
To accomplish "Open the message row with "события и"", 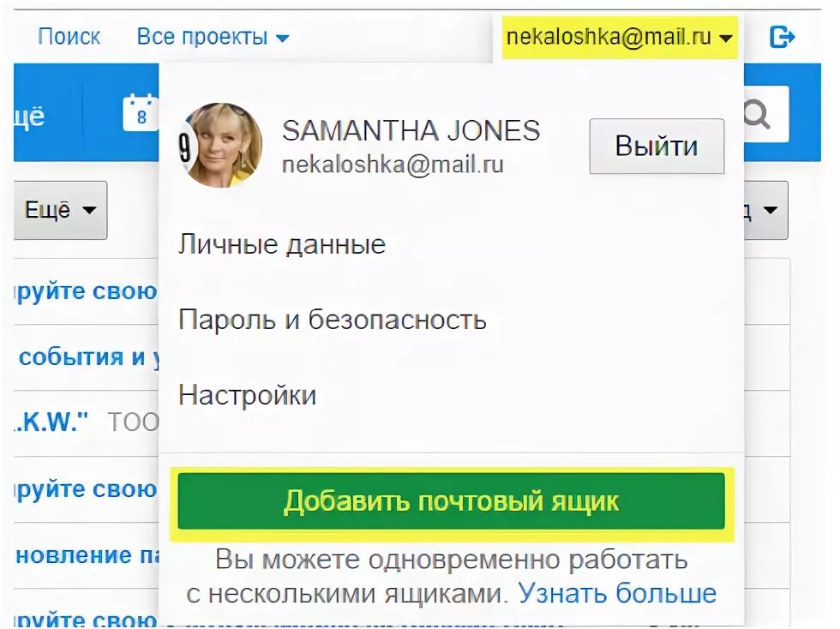I will pos(87,357).
